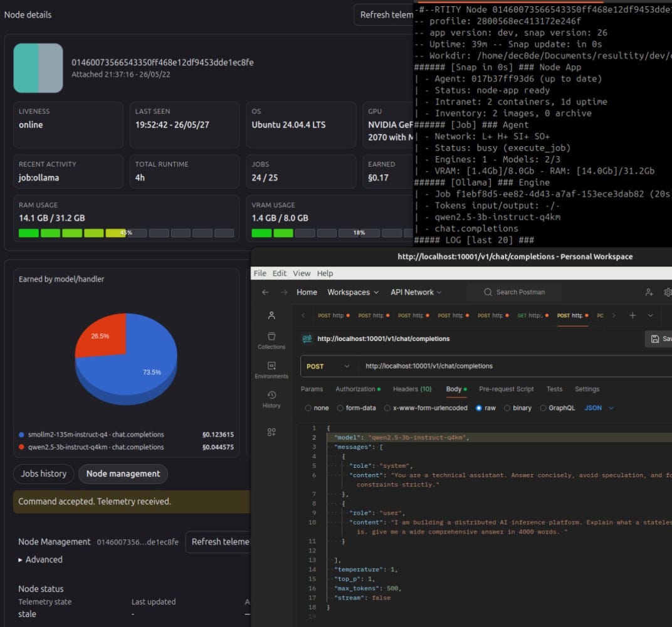Viewport: 672px width, 627px height.
Task: Click the red qwen2.5 legend dot
Action: click(x=21, y=447)
